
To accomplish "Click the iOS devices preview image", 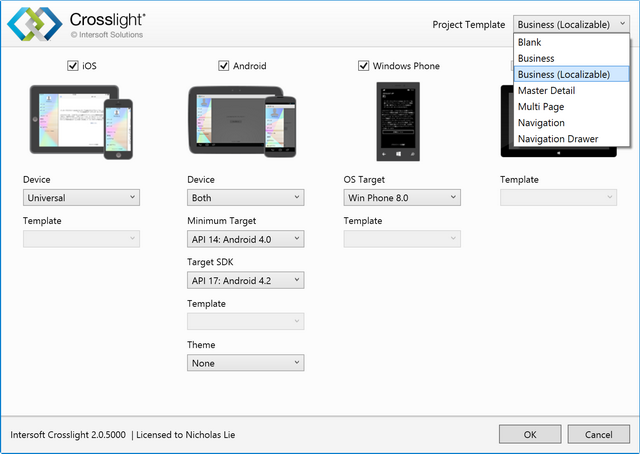I will [x=81, y=122].
